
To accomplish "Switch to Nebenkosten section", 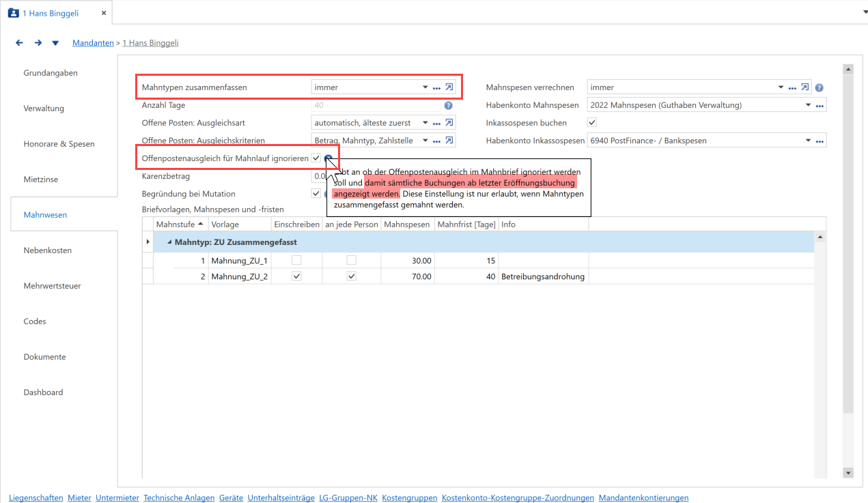I will [48, 250].
